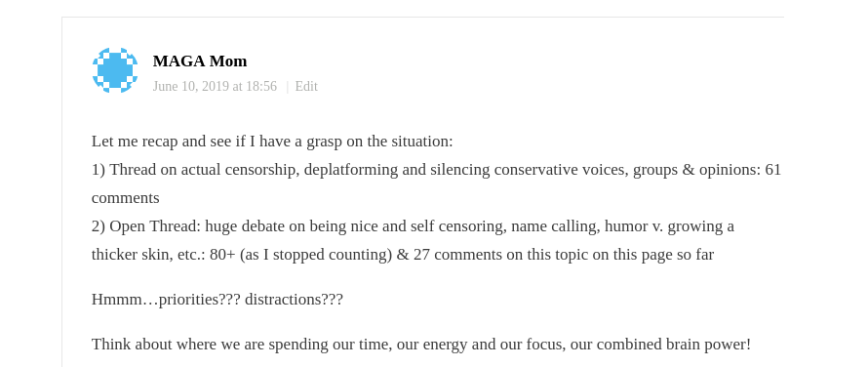Click the word "deplatforming" in point one

point(351,170)
